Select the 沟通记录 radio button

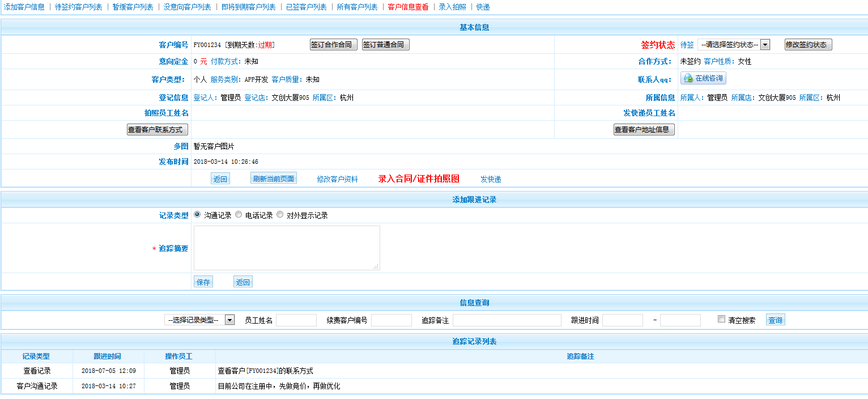click(x=197, y=215)
